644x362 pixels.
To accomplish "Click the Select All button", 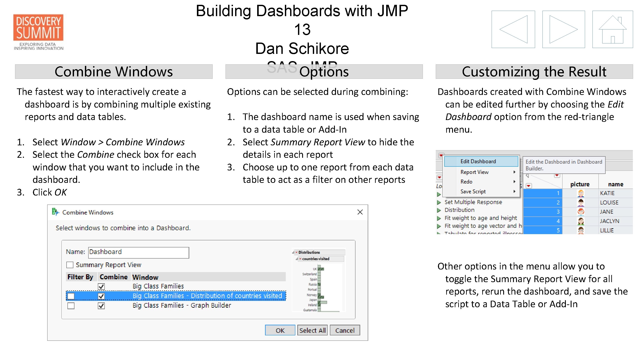I will [312, 330].
